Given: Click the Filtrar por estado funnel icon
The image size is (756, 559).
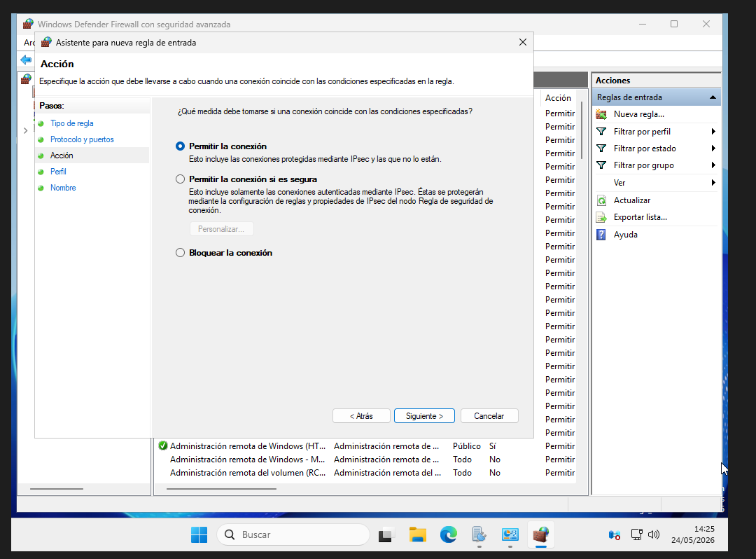Looking at the screenshot, I should 601,148.
